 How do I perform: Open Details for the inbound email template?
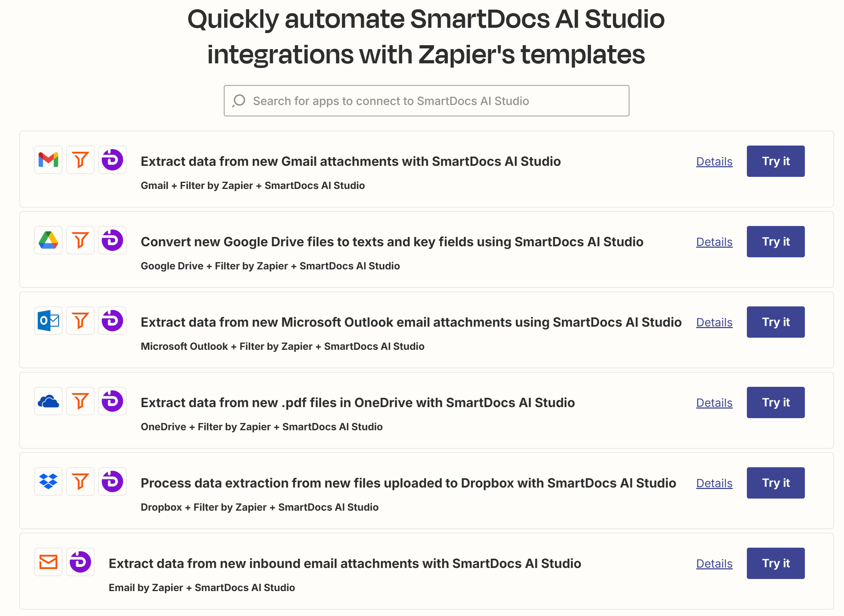click(x=715, y=564)
